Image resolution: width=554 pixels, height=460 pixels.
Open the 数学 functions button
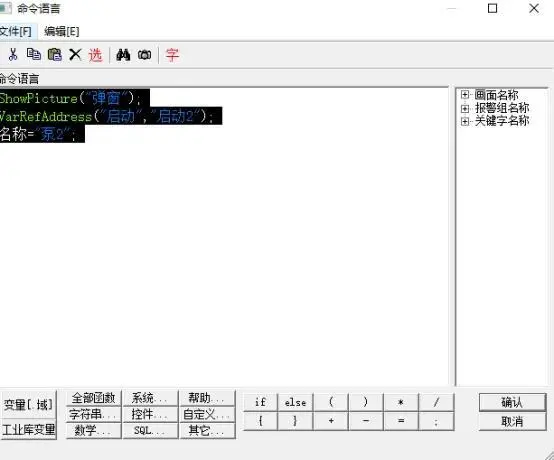pos(94,431)
